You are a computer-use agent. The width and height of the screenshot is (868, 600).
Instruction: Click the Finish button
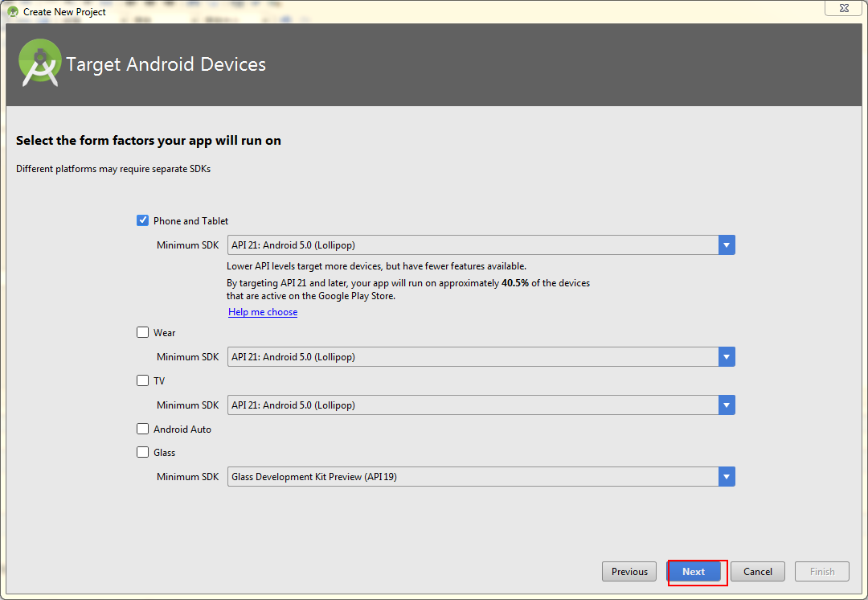[x=821, y=572]
